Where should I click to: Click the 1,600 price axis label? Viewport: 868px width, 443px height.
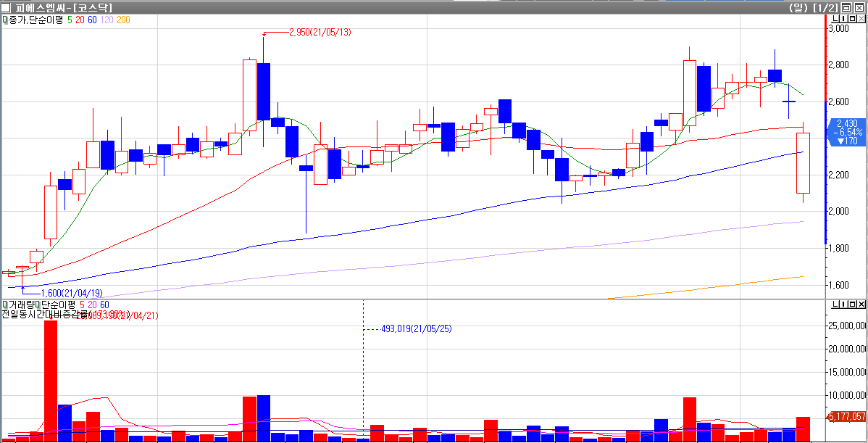838,285
